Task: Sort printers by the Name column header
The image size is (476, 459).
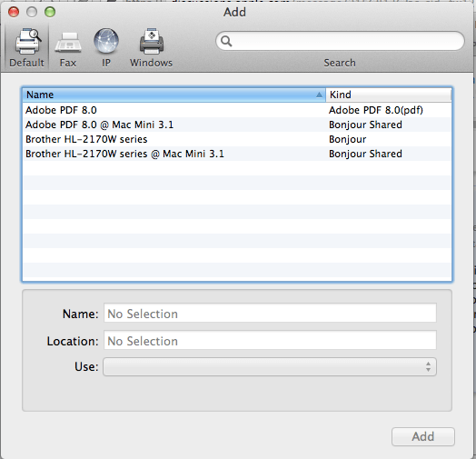Action: pos(174,95)
